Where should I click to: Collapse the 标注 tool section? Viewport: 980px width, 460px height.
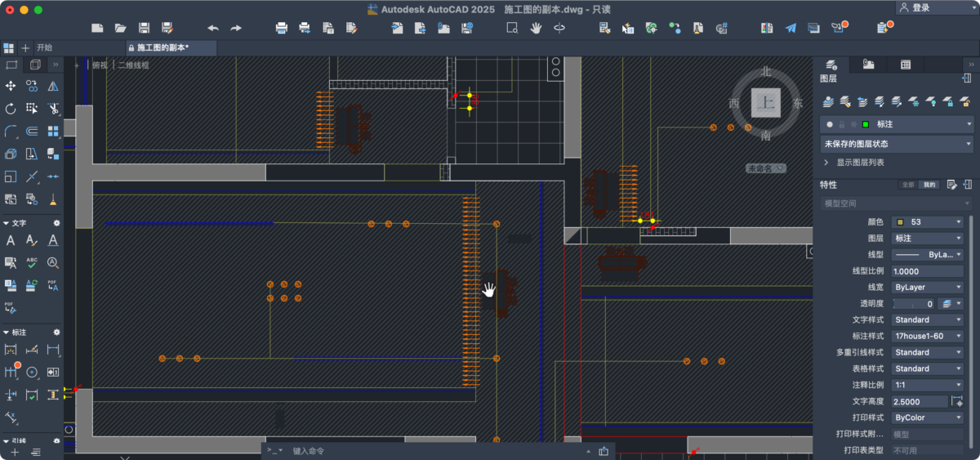click(x=6, y=333)
